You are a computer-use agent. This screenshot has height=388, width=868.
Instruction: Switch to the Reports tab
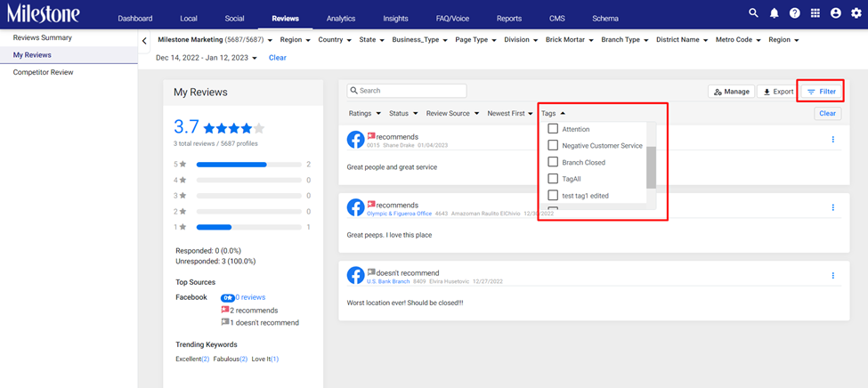[509, 19]
